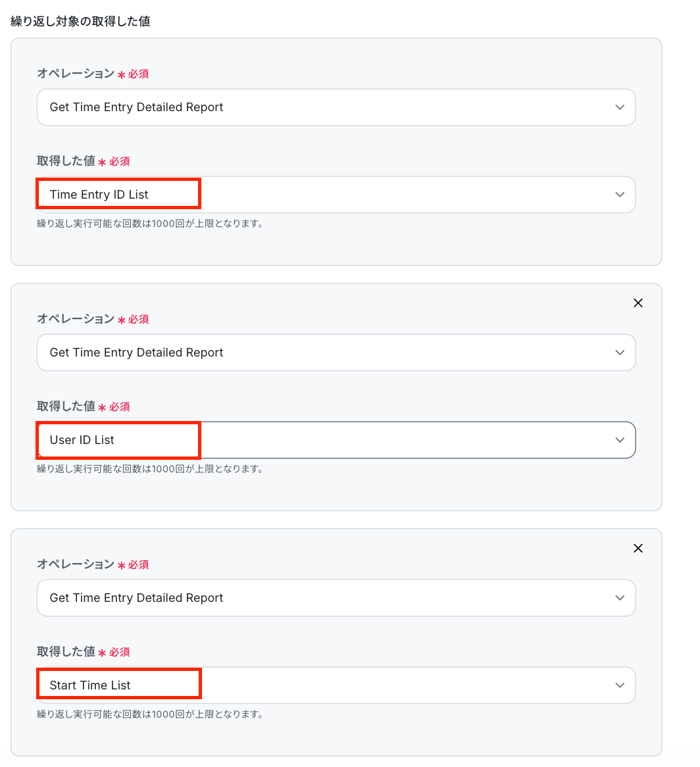Screen dimensions: 700x767
Task: Click chevron of first block's オペレーション field
Action: [x=619, y=107]
